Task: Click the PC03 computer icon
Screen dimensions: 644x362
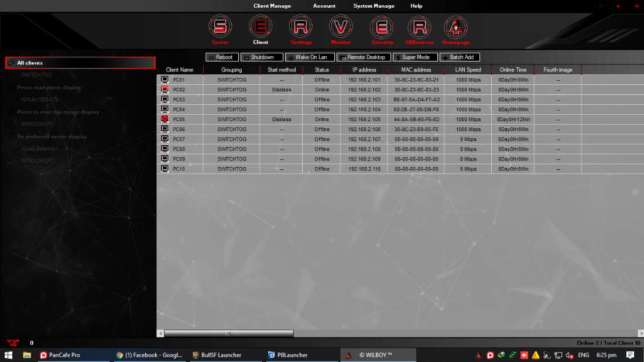Action: pyautogui.click(x=165, y=99)
